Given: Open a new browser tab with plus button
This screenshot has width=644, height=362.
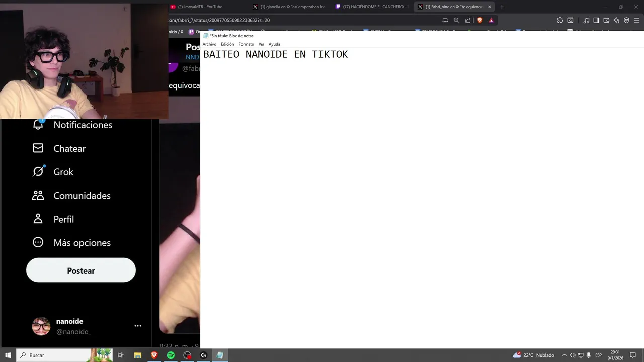Looking at the screenshot, I should (x=501, y=7).
